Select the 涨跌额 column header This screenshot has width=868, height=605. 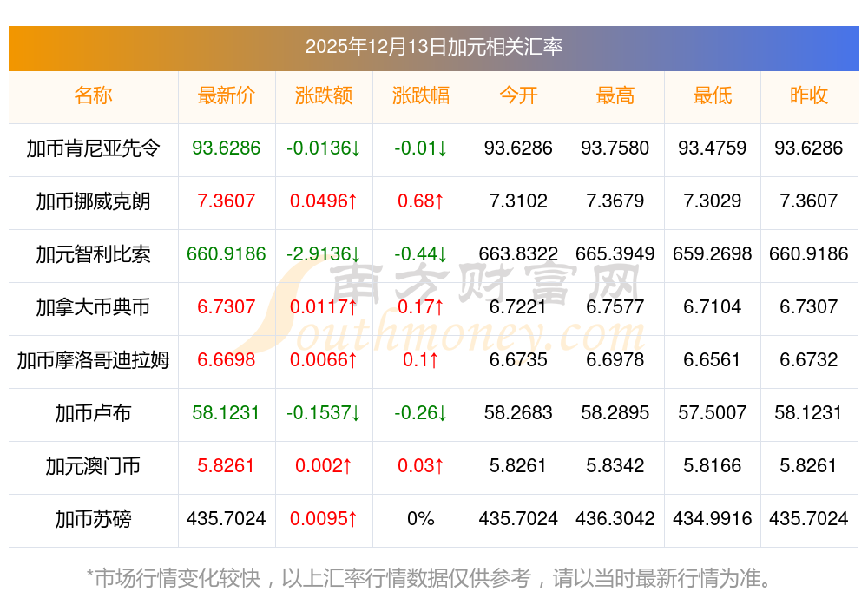(x=323, y=95)
